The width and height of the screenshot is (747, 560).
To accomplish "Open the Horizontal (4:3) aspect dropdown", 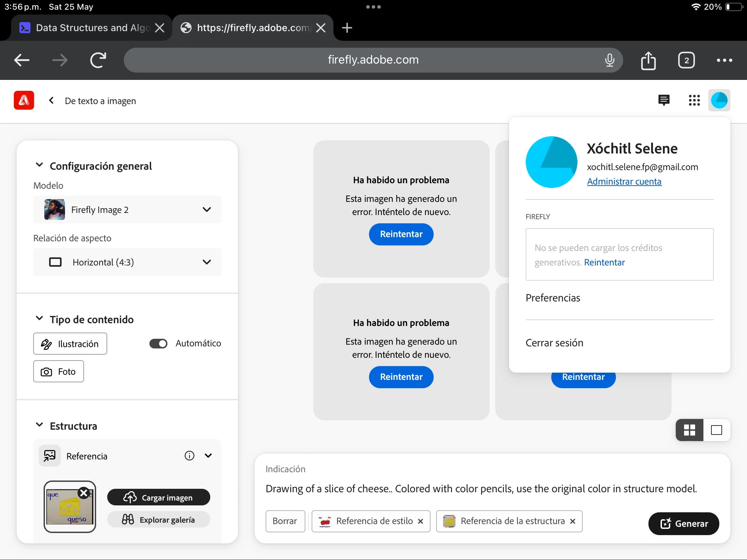I will pyautogui.click(x=127, y=262).
